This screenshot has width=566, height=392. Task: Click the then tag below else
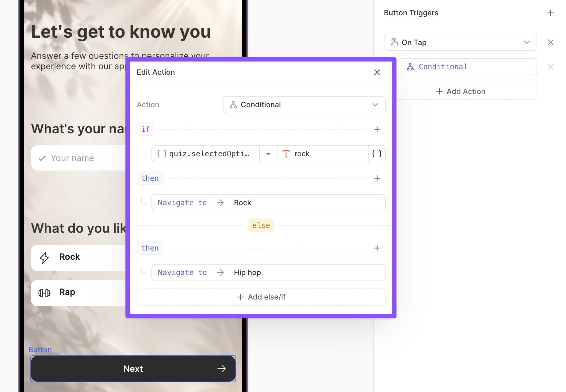click(150, 248)
